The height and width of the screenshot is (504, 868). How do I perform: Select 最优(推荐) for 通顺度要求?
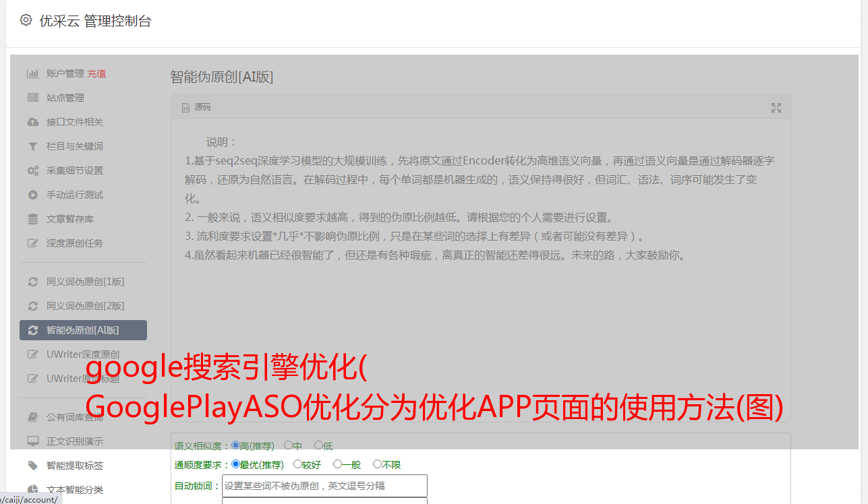(235, 464)
